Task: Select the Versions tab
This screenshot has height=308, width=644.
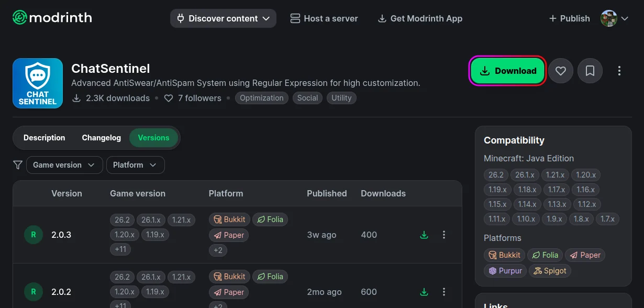Action: 153,138
